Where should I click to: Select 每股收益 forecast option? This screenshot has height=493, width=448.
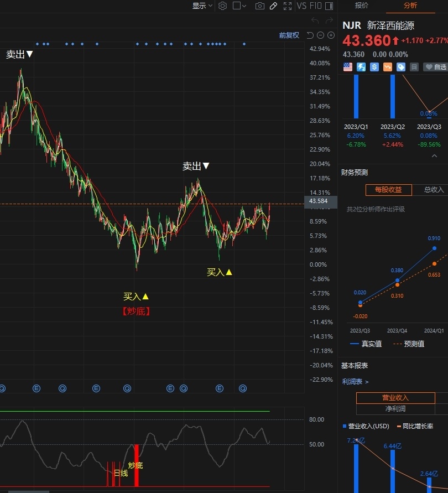point(388,190)
